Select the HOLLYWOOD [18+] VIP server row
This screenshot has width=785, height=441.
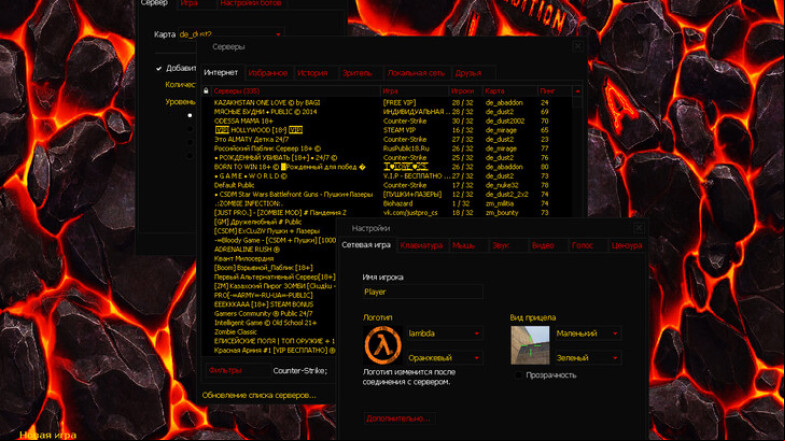[385, 130]
